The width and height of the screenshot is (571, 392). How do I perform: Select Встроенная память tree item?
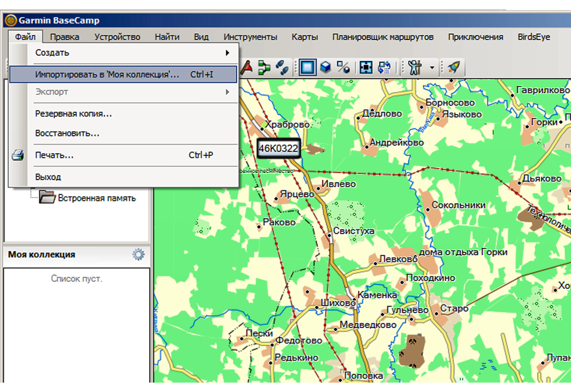[x=97, y=198]
